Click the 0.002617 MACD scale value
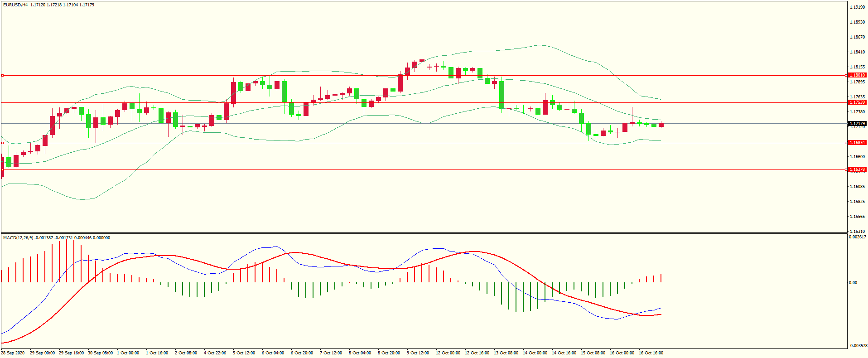Viewport: 868px width, 358px height. coord(857,237)
